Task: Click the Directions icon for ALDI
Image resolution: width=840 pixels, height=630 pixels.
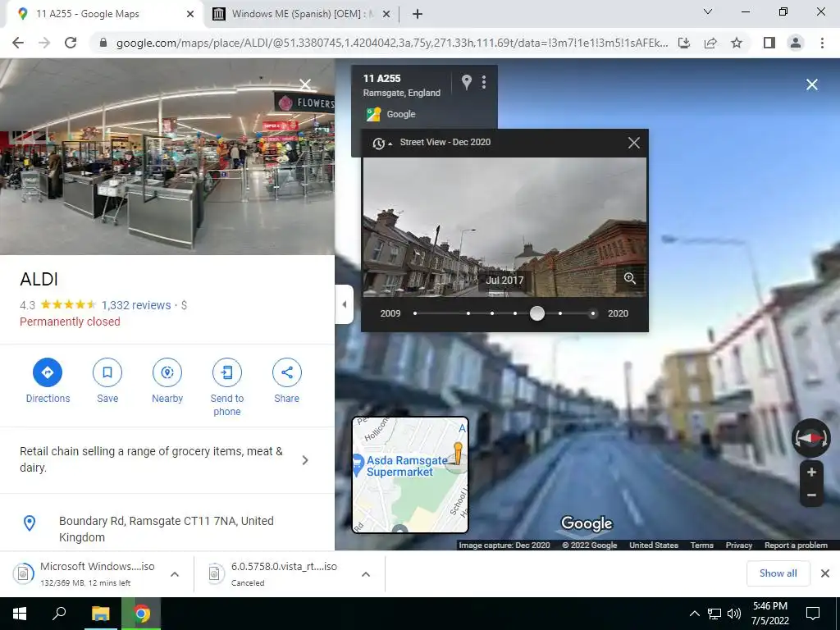Action: point(47,372)
